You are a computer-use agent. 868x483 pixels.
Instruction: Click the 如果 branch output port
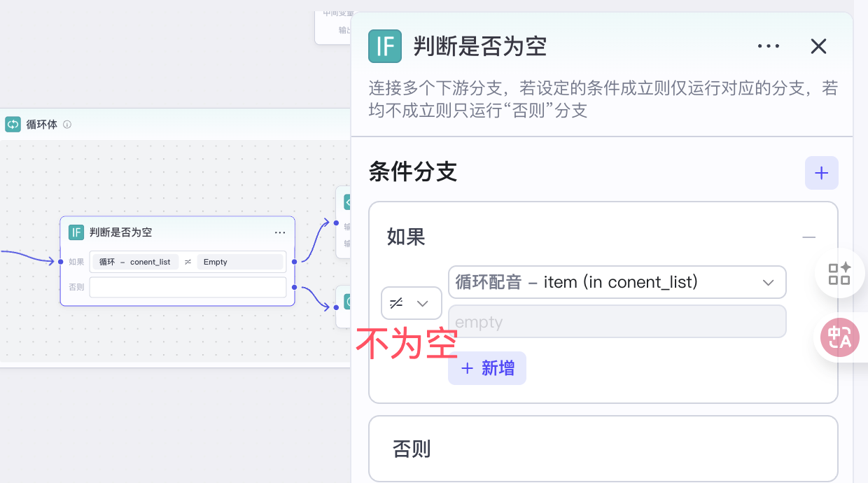coord(295,262)
